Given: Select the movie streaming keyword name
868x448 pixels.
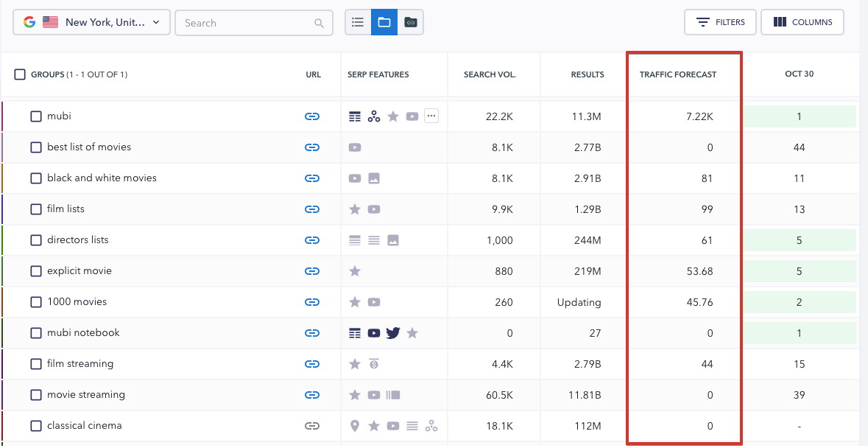Looking at the screenshot, I should [x=86, y=395].
